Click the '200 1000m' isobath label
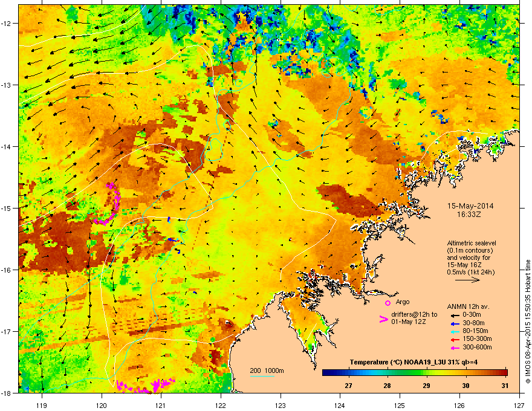 tap(267, 371)
